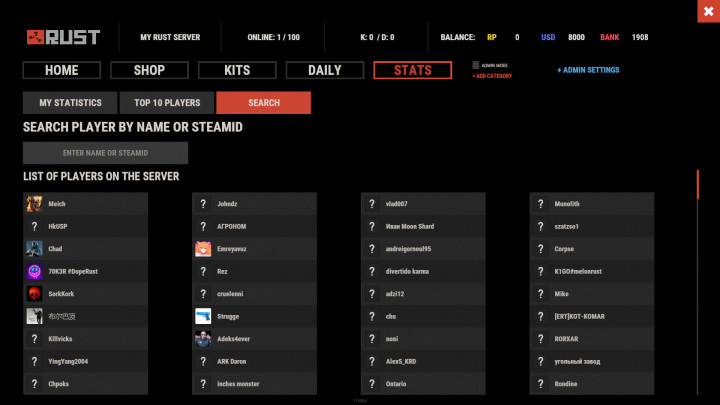This screenshot has height=405, width=720.
Task: Click the Add Category link
Action: pos(492,76)
